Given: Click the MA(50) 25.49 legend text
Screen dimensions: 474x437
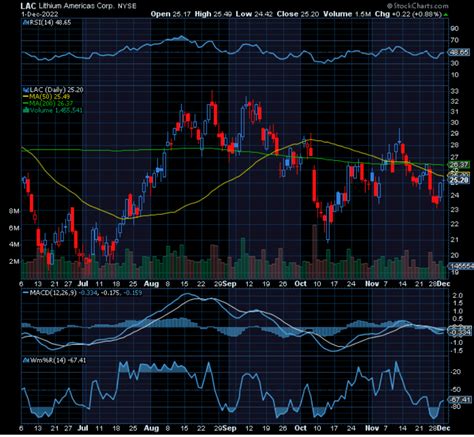Looking at the screenshot, I should [50, 97].
